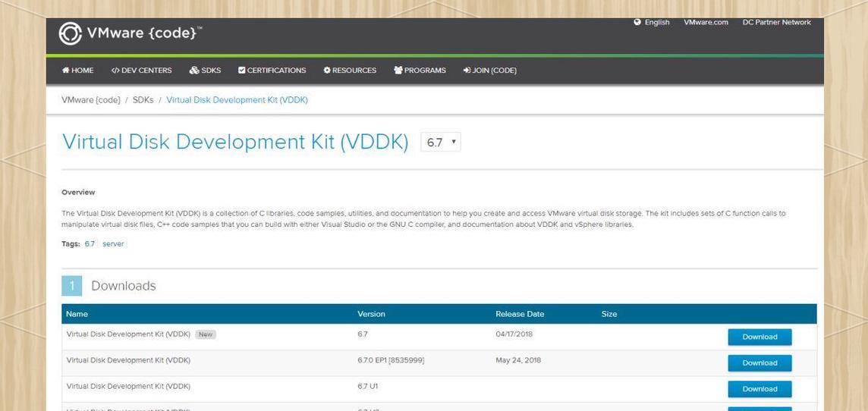This screenshot has width=868, height=411.
Task: Click the server tag link
Action: click(113, 243)
